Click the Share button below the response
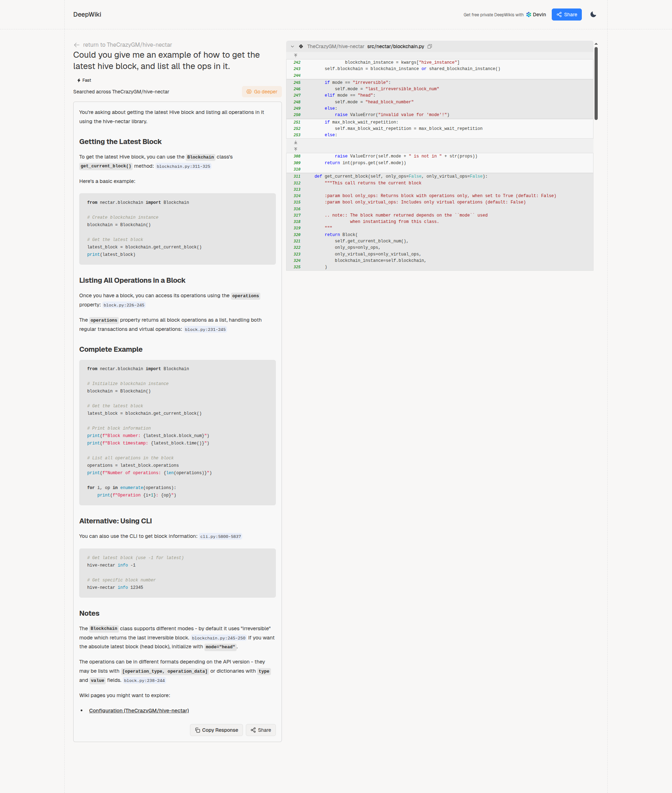This screenshot has height=793, width=672. (261, 730)
